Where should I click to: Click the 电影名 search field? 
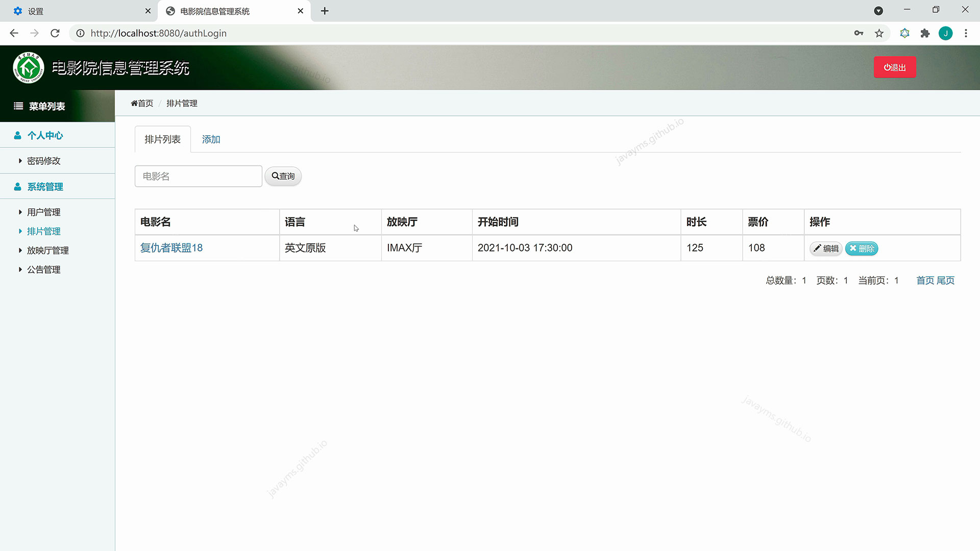(x=198, y=176)
